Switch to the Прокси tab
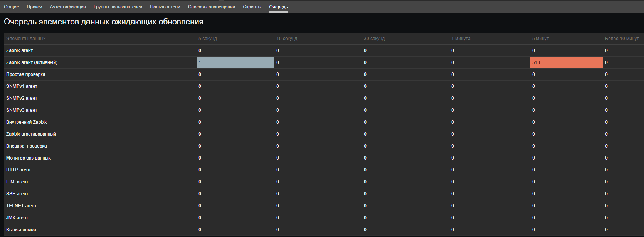This screenshot has width=644, height=237. coord(34,7)
